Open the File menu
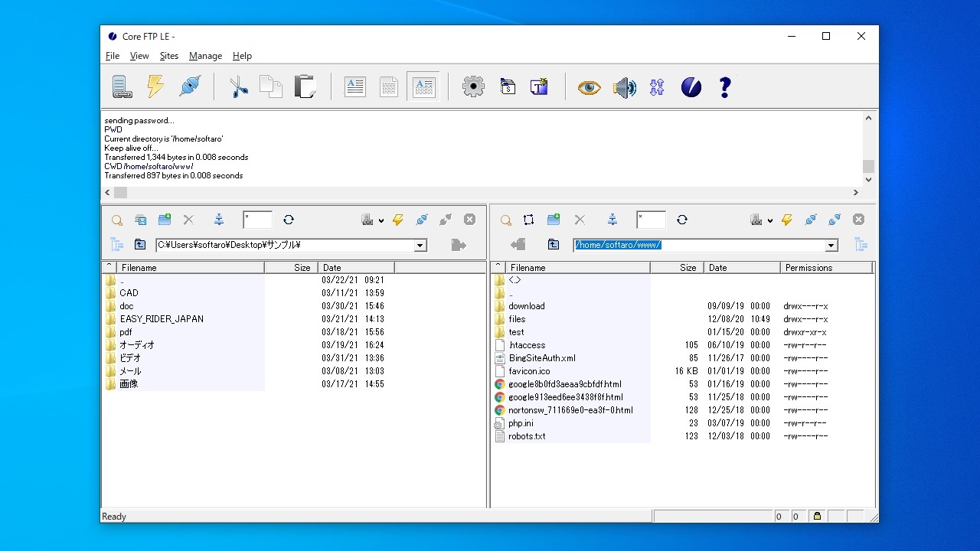 coord(113,56)
